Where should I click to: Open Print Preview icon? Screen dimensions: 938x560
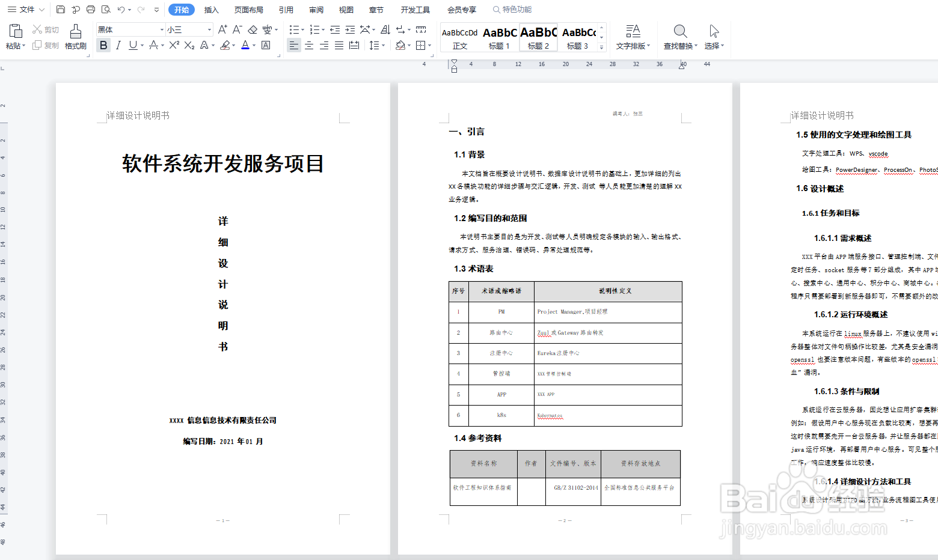click(x=106, y=10)
